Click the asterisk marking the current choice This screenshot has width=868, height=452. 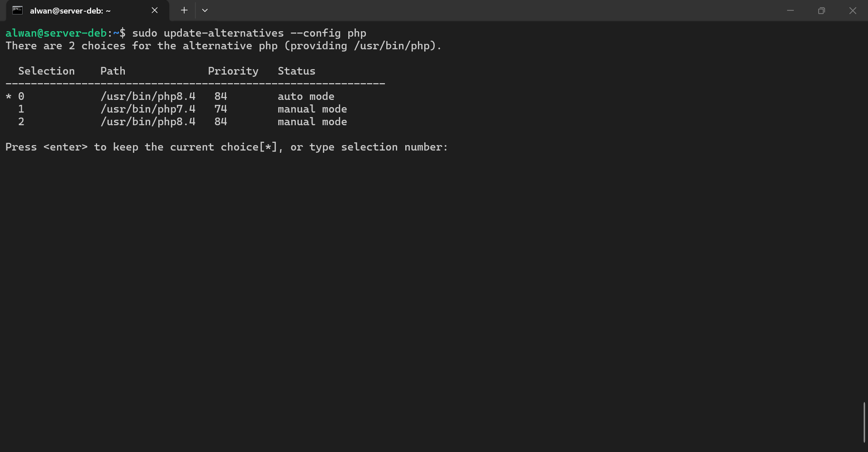click(x=9, y=96)
